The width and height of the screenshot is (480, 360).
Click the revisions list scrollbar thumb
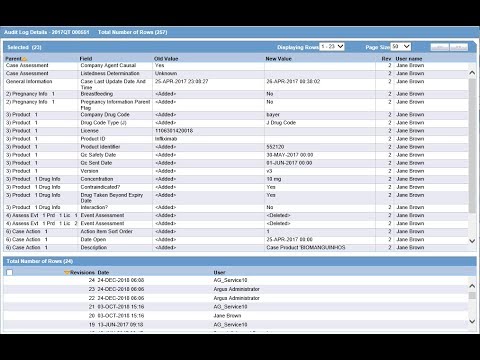point(472,296)
